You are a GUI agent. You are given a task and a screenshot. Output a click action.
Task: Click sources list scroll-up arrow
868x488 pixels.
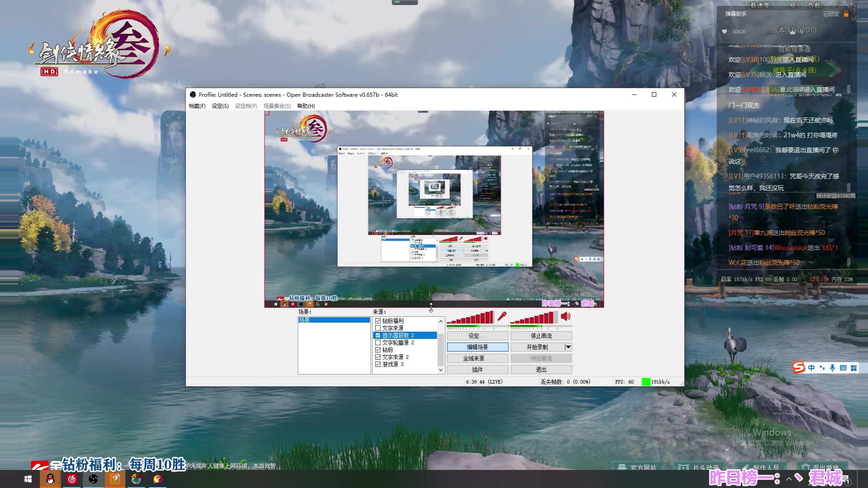[441, 321]
